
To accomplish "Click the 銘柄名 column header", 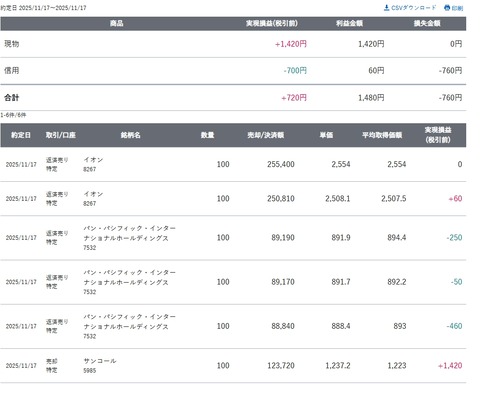I will tap(130, 135).
